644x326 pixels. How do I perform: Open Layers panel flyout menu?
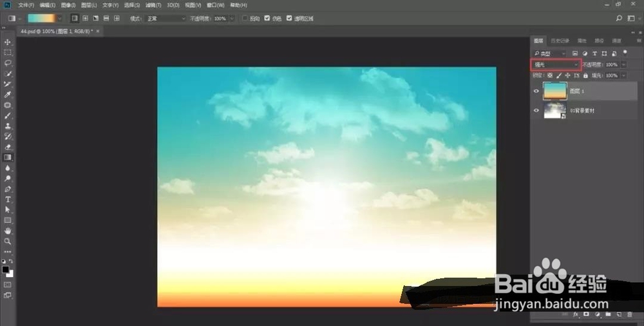(639, 41)
